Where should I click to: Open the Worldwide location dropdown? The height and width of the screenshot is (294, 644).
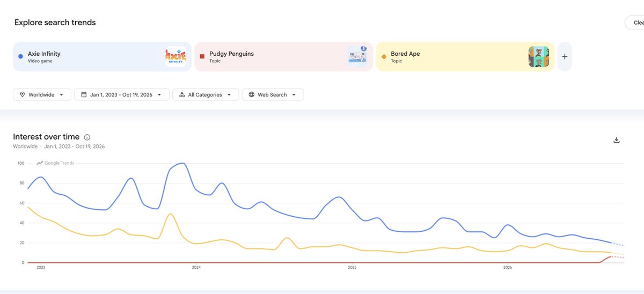coord(42,94)
